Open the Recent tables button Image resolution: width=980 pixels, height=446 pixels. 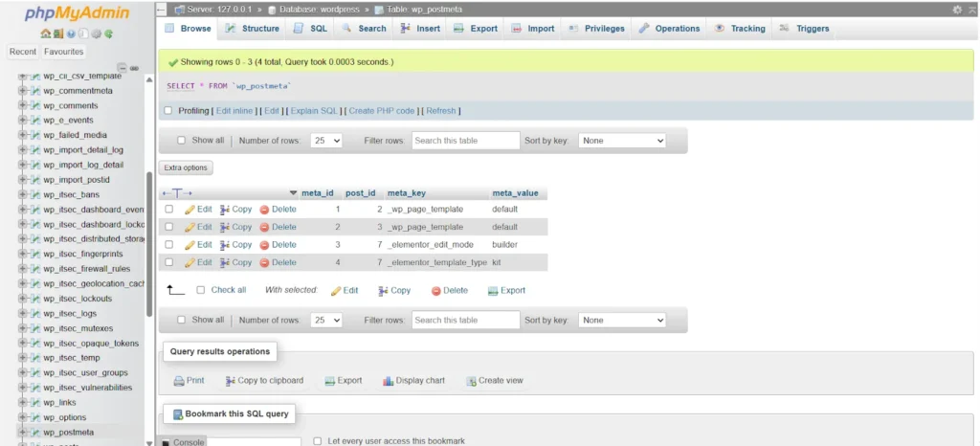[x=23, y=52]
